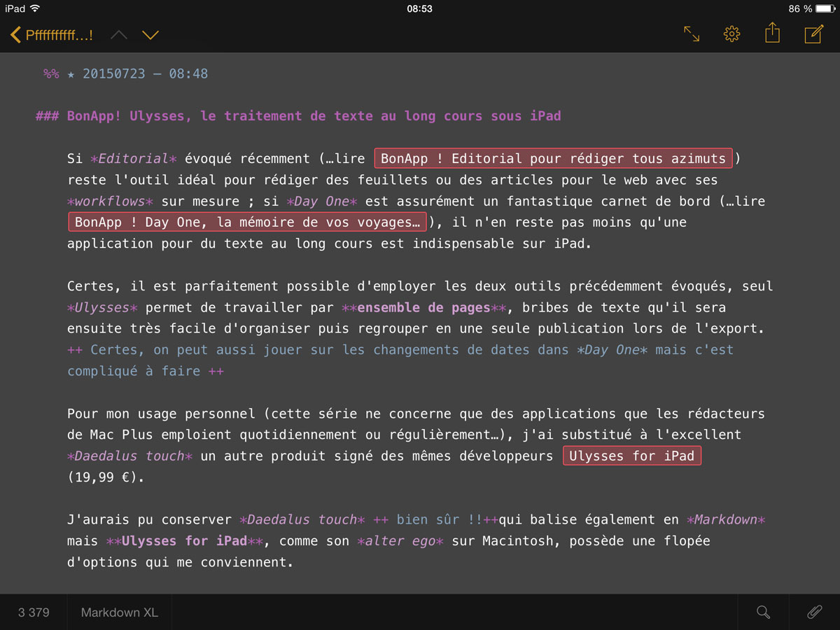Click the price text '(19,99 €).'
840x630 pixels.
(106, 477)
